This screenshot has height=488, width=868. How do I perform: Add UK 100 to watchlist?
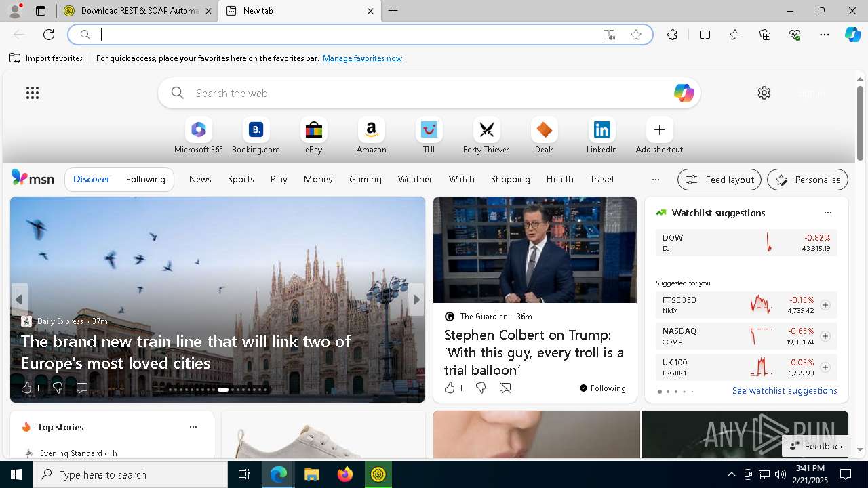coord(825,367)
